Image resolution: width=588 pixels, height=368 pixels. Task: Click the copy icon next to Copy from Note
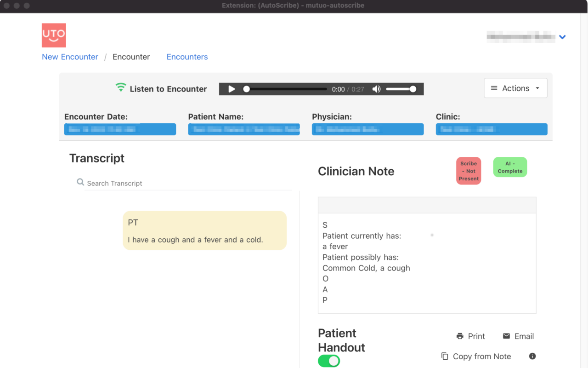(x=444, y=356)
